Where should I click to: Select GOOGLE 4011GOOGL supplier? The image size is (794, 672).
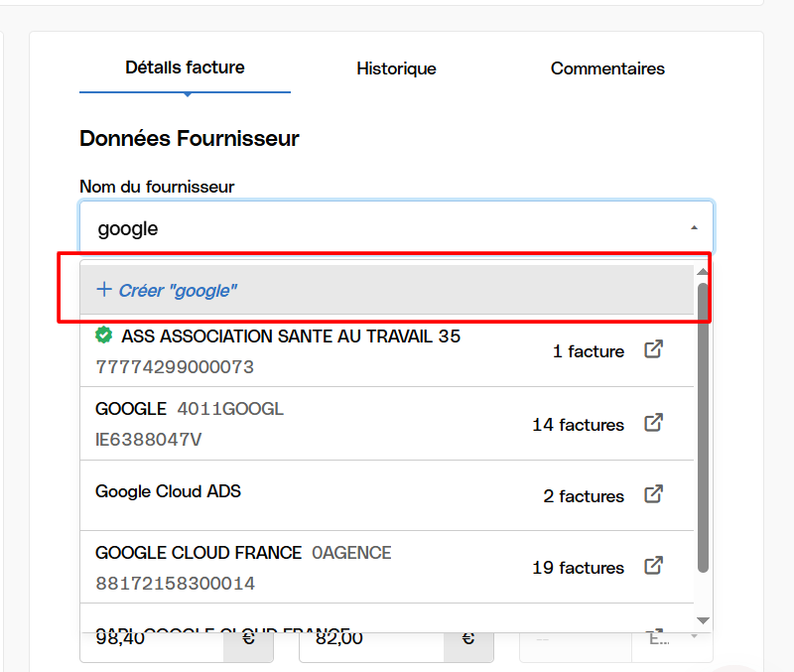pos(387,424)
